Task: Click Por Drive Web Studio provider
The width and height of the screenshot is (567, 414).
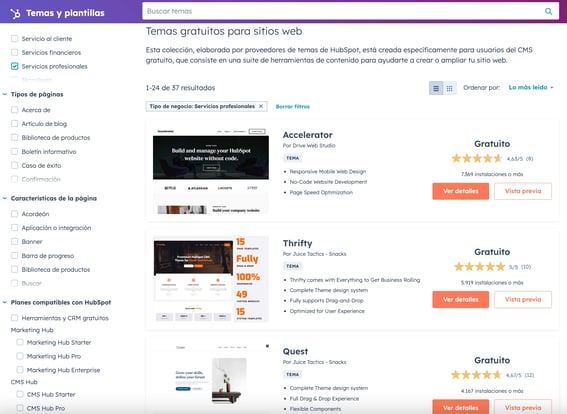Action: point(309,146)
